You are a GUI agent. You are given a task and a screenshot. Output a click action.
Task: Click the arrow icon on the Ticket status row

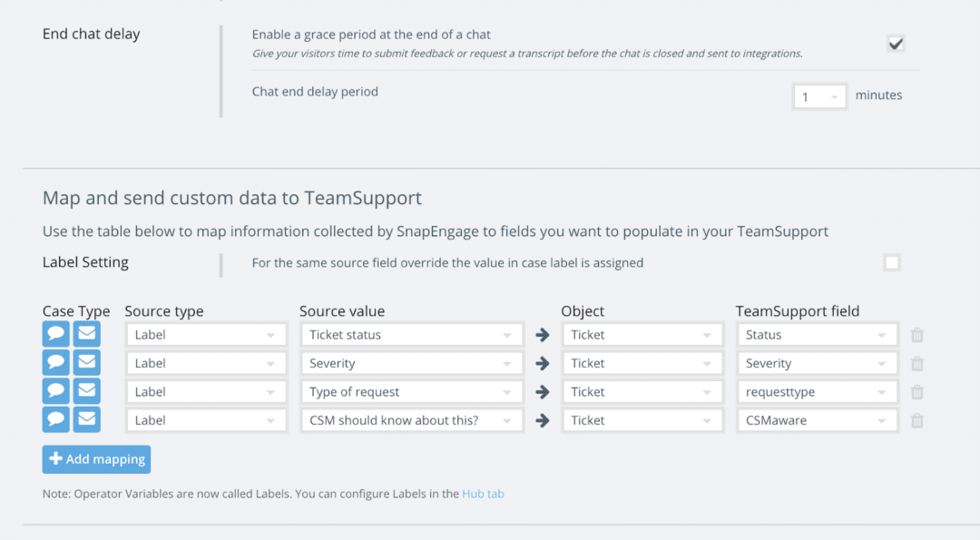coord(542,335)
